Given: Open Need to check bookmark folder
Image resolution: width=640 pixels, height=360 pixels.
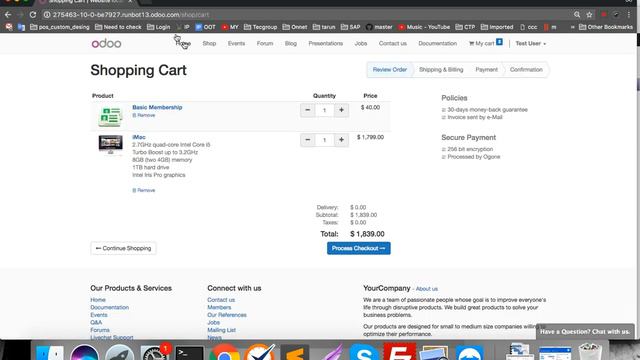Looking at the screenshot, I should click(x=118, y=27).
